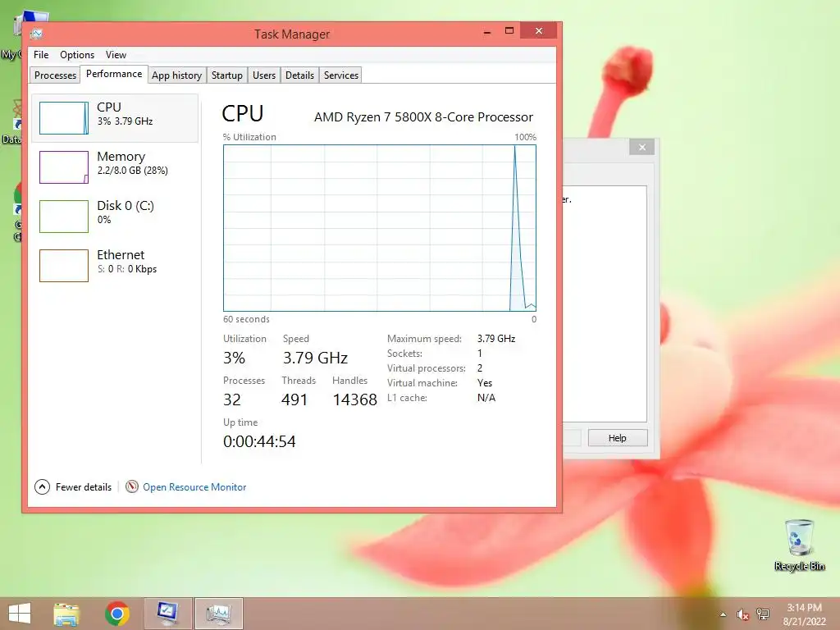This screenshot has height=630, width=840.
Task: Click Open Resource Monitor link
Action: click(x=194, y=487)
